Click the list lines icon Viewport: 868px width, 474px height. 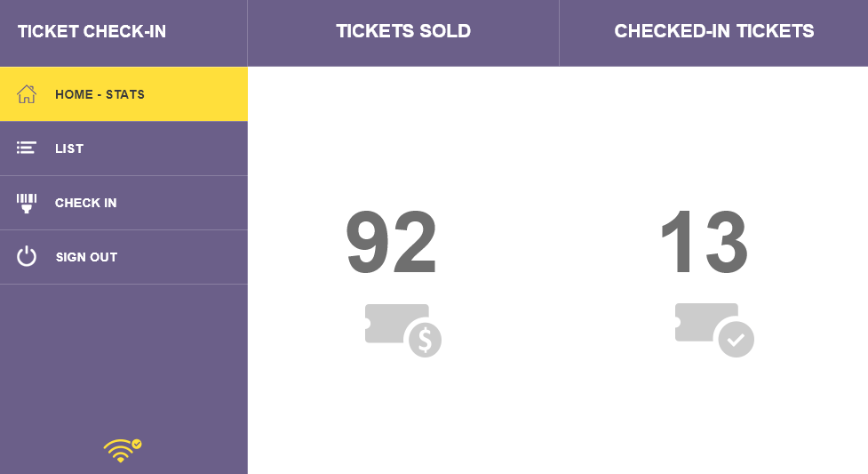click(x=26, y=148)
